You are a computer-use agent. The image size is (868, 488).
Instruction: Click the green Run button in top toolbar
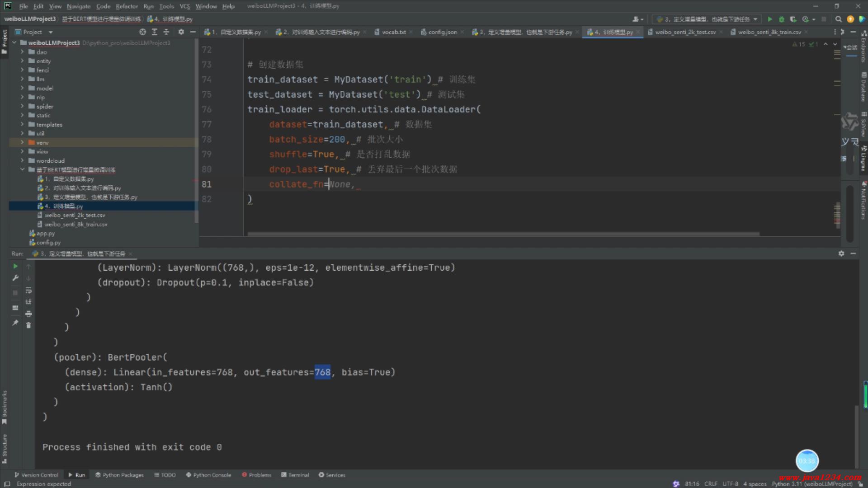click(770, 19)
